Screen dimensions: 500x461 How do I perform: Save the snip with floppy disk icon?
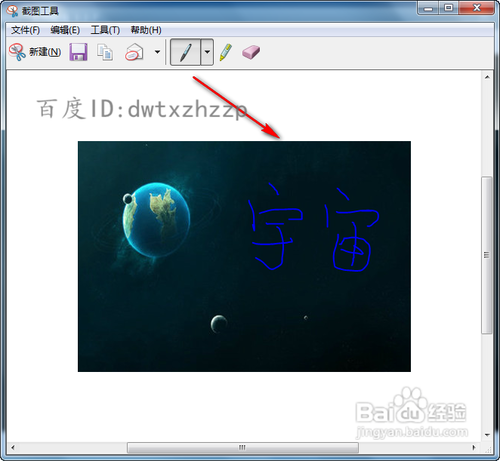coord(78,52)
